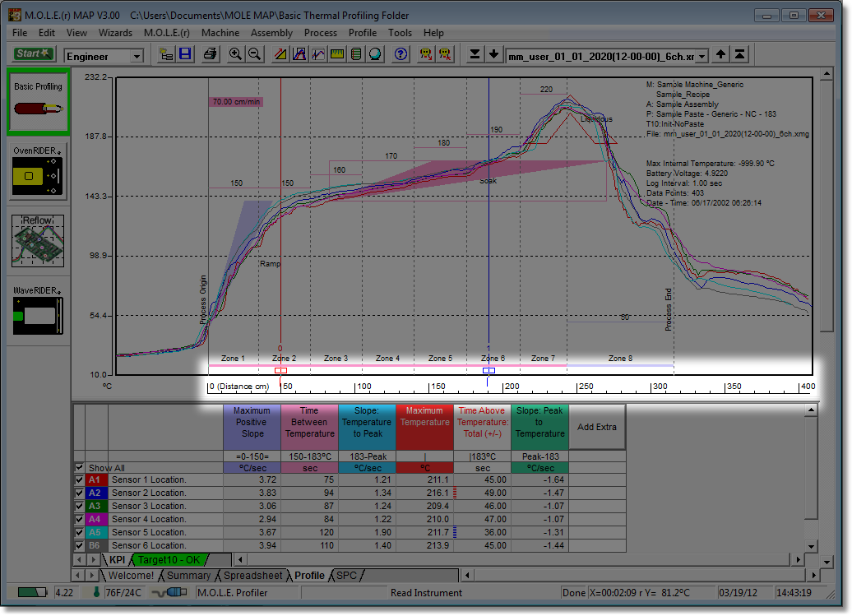This screenshot has width=852, height=616.
Task: Open the View menu
Action: (76, 33)
